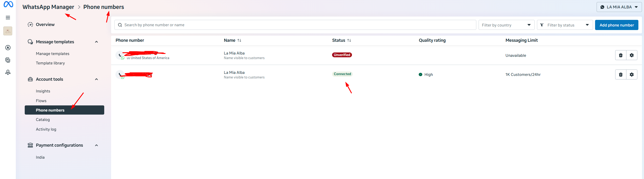Open the Filter by country dropdown
Viewport: 644px width, 179px height.
point(506,25)
